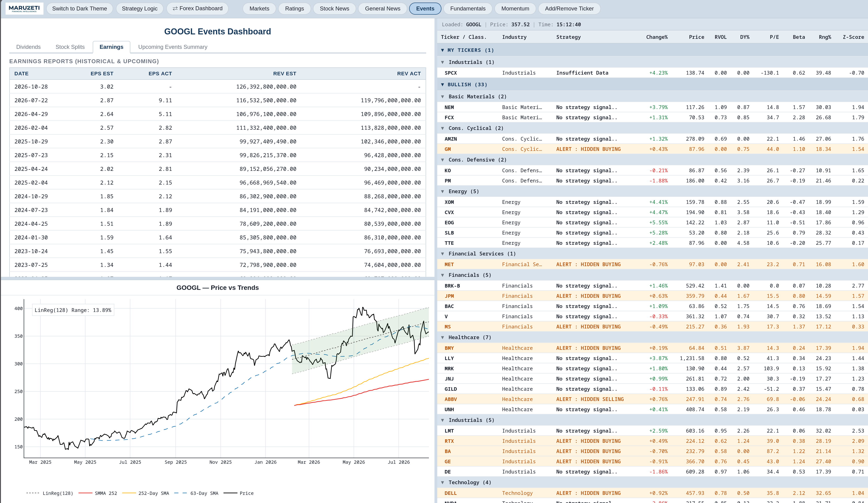Toggle 252-Day SMA legend entry
Screen dimensions: 868x503
click(x=146, y=493)
